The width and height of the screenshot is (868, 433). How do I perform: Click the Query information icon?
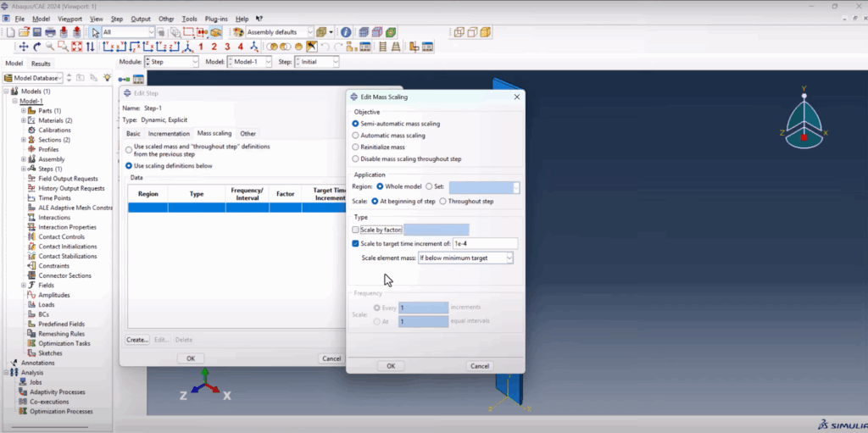(346, 32)
